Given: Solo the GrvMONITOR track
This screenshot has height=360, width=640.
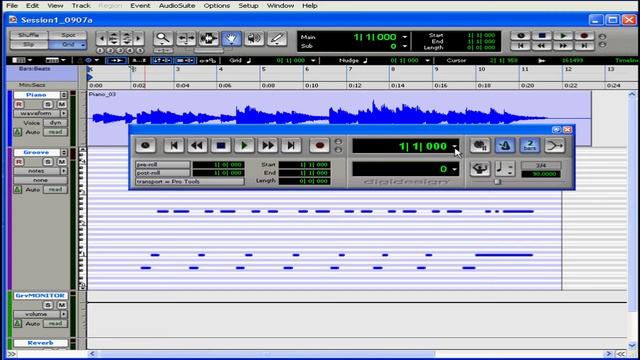Looking at the screenshot, I should coord(48,305).
